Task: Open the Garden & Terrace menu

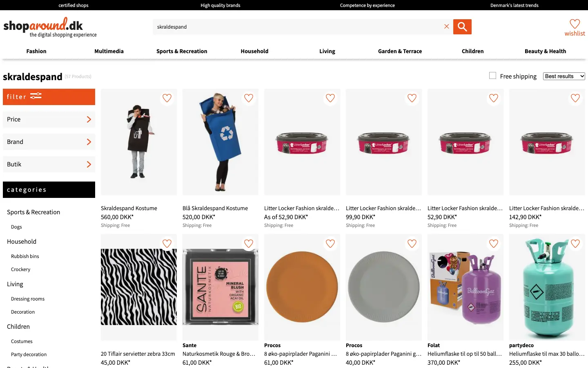Action: tap(400, 51)
